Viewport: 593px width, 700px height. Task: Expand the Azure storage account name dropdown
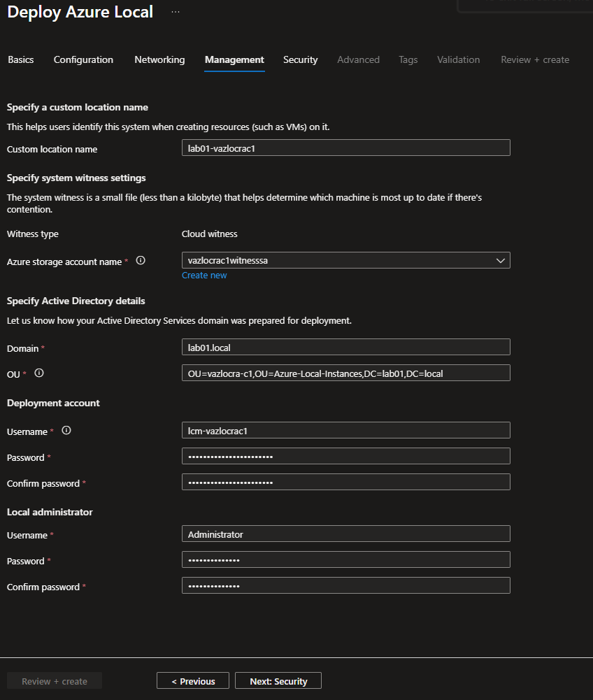click(x=345, y=260)
